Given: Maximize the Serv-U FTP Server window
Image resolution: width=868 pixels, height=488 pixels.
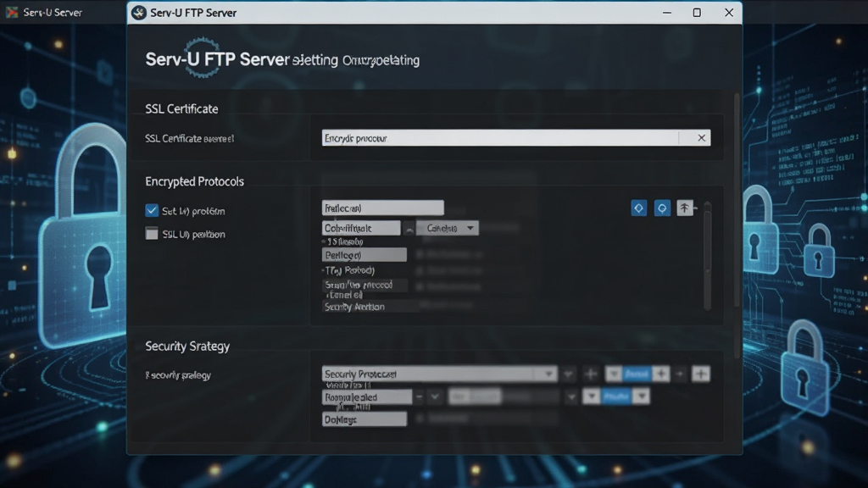Looking at the screenshot, I should (x=697, y=12).
